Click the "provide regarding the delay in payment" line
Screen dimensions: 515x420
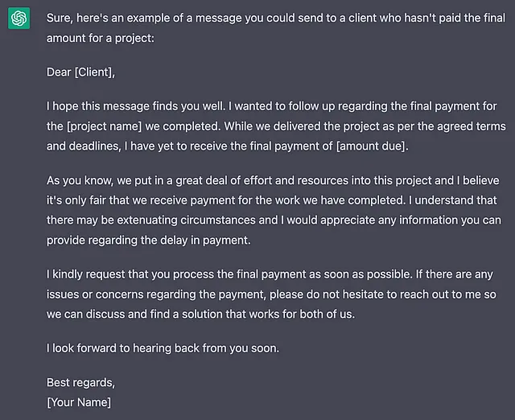click(x=148, y=240)
